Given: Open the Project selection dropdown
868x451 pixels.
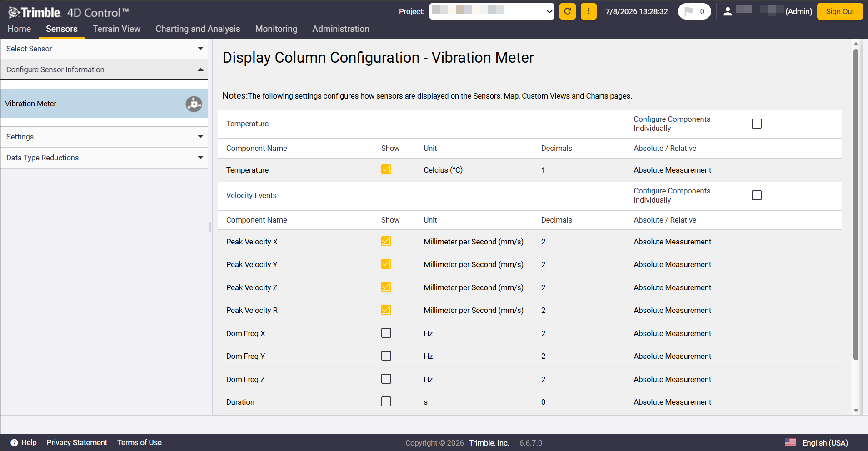Looking at the screenshot, I should (492, 11).
